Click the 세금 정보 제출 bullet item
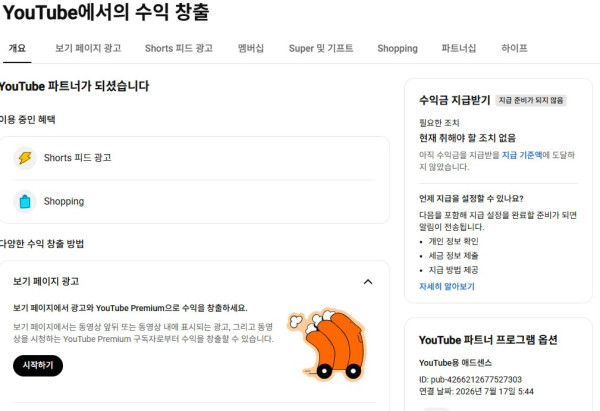Image resolution: width=600 pixels, height=411 pixels. click(x=453, y=256)
